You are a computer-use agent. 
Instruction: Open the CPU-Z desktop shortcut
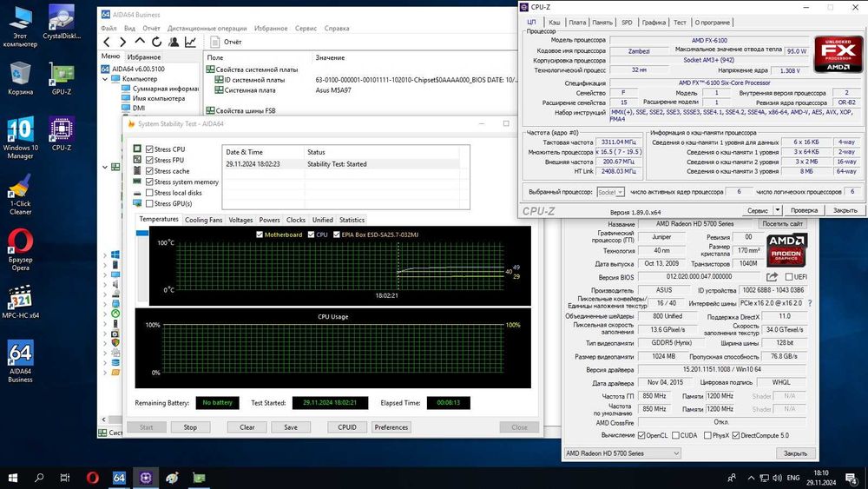pos(62,134)
